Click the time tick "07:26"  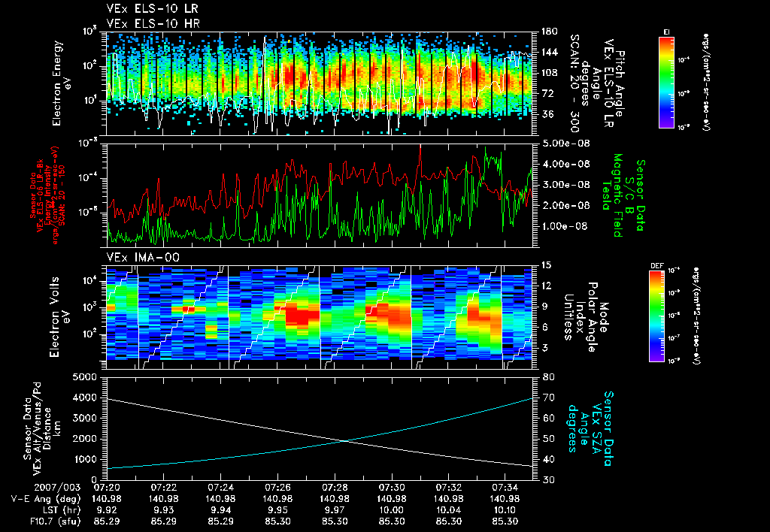[x=277, y=488]
